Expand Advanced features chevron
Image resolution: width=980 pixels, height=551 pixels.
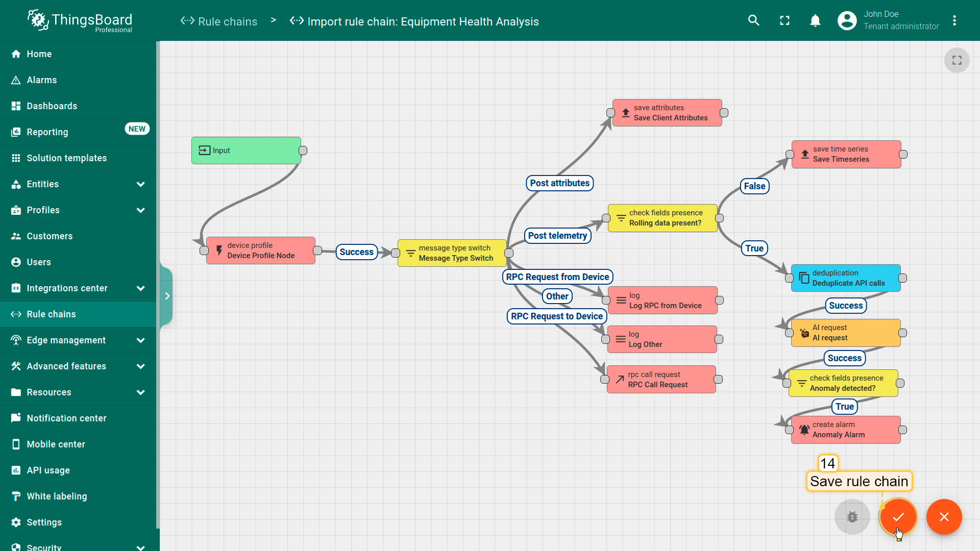pyautogui.click(x=141, y=366)
